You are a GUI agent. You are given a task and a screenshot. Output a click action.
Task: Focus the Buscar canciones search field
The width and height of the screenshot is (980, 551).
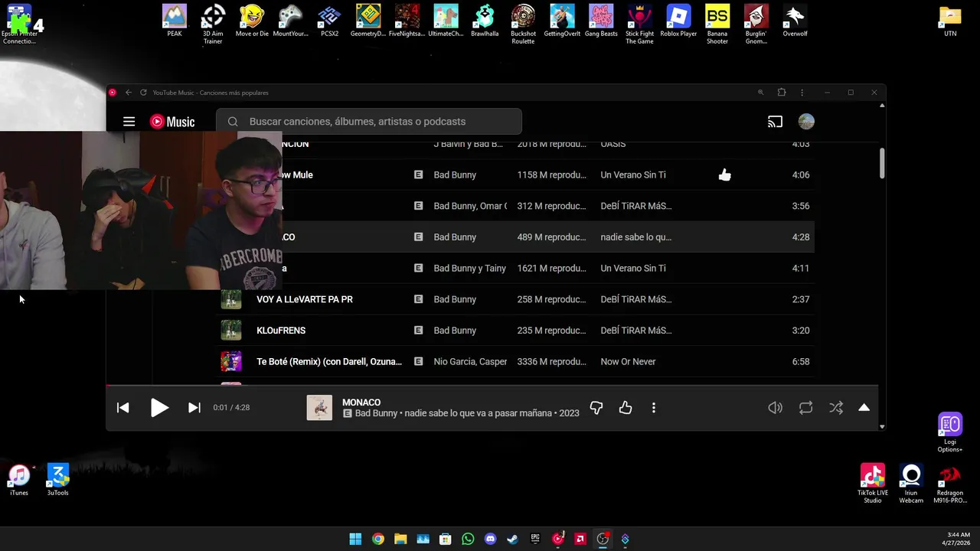[x=369, y=122]
